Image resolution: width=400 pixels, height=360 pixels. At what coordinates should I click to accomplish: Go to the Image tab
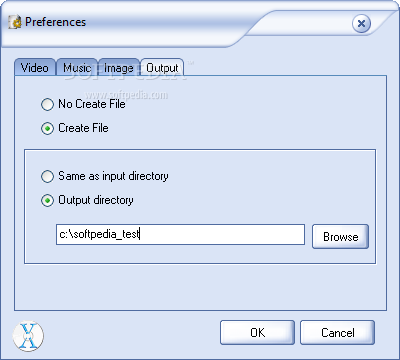tap(119, 68)
